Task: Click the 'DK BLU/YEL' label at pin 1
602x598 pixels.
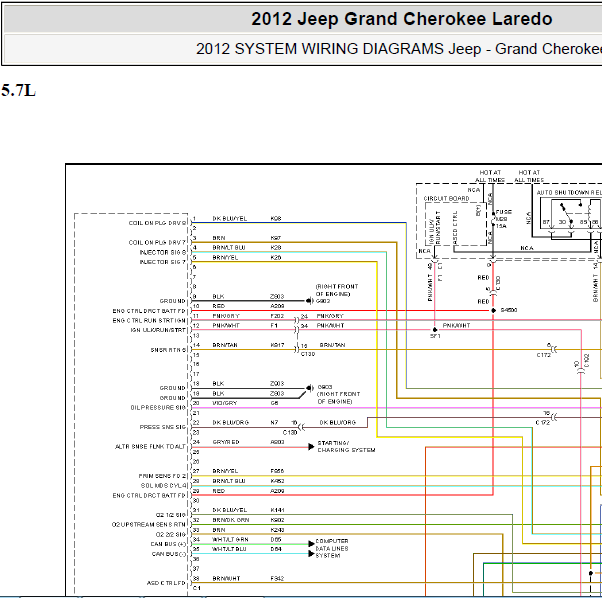Action: [230, 218]
